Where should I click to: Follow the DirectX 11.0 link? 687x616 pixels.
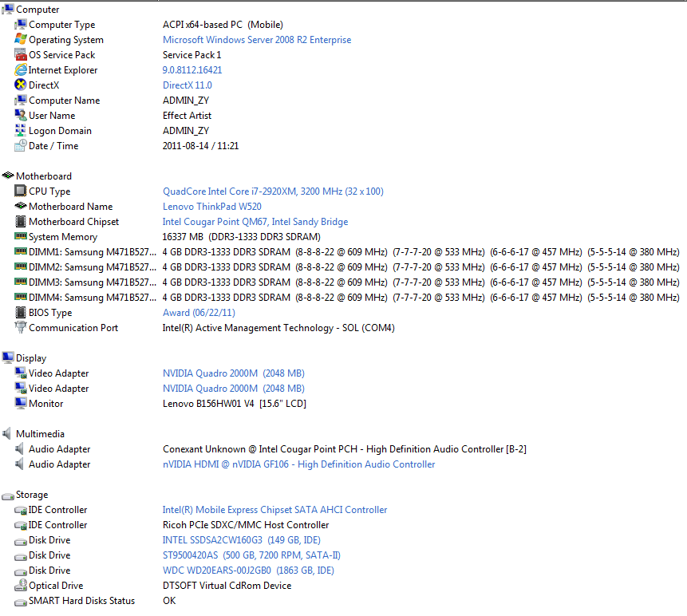point(187,85)
